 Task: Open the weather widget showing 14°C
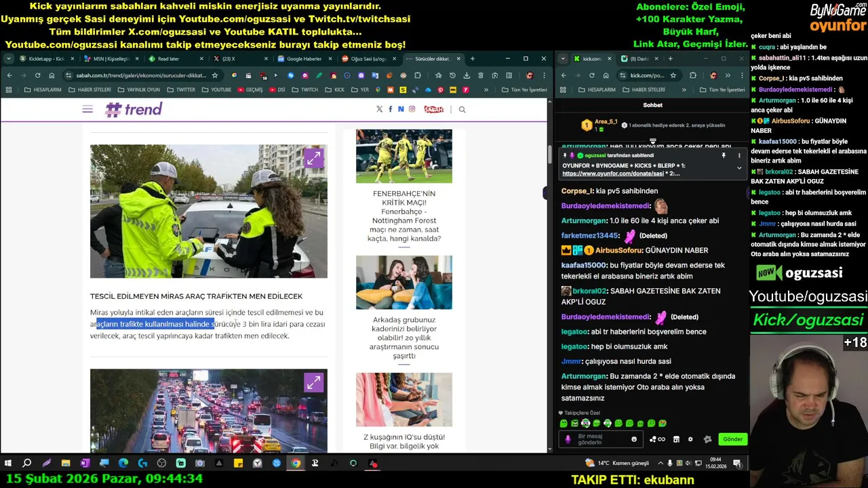[617, 464]
